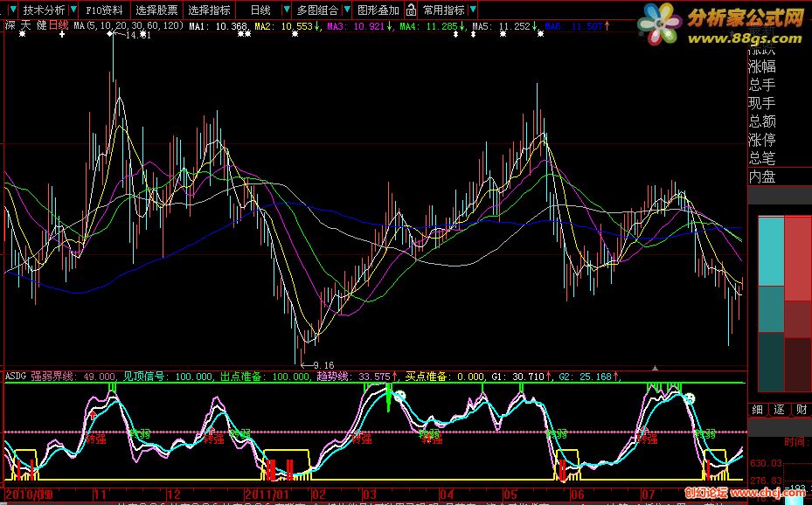Click the MA1: 10.368 value
This screenshot has height=505, width=812.
[x=218, y=26]
